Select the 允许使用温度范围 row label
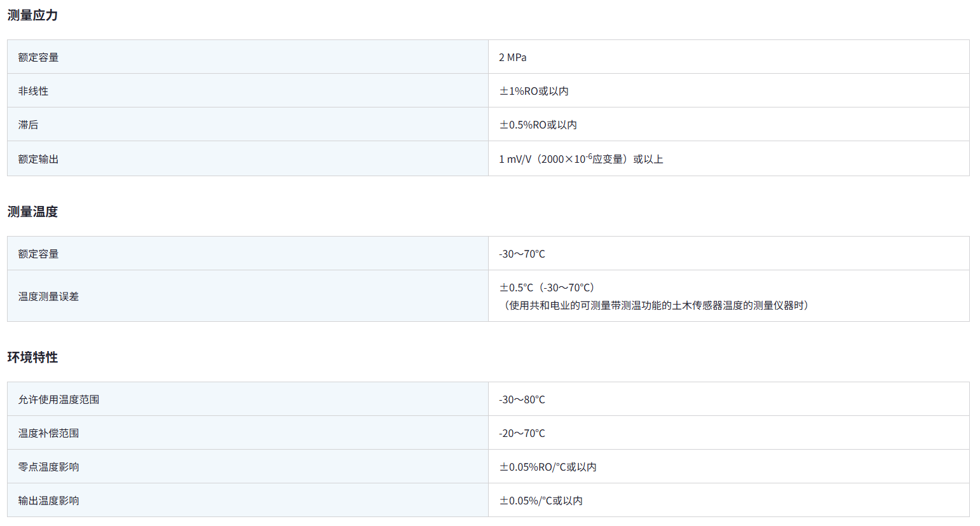The height and width of the screenshot is (526, 980). pos(58,399)
